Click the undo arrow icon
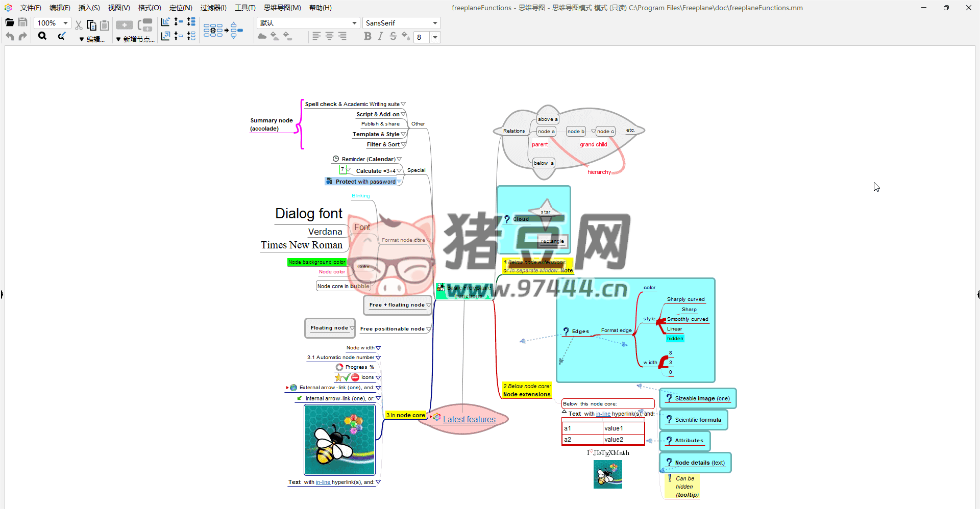 [10, 36]
